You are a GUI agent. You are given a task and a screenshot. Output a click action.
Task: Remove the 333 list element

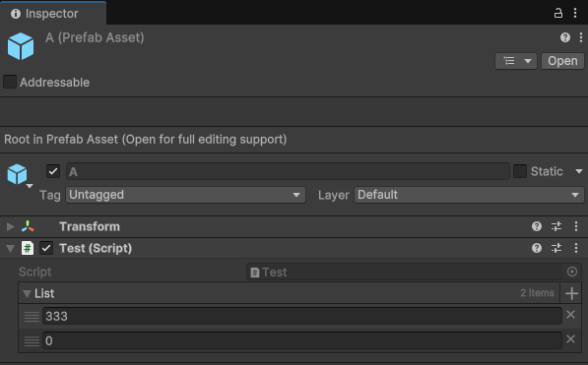point(570,315)
